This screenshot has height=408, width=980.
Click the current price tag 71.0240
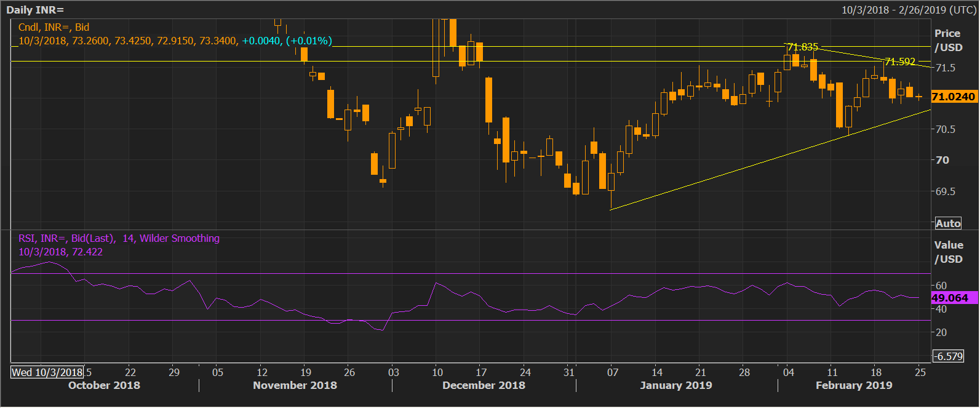(953, 97)
